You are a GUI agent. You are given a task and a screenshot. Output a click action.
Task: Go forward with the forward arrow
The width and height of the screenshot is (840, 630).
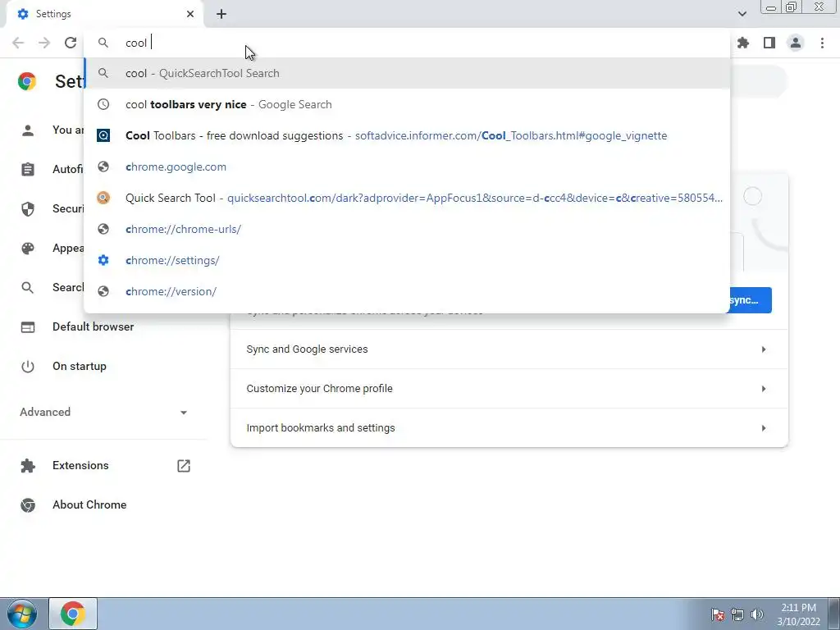tap(44, 43)
